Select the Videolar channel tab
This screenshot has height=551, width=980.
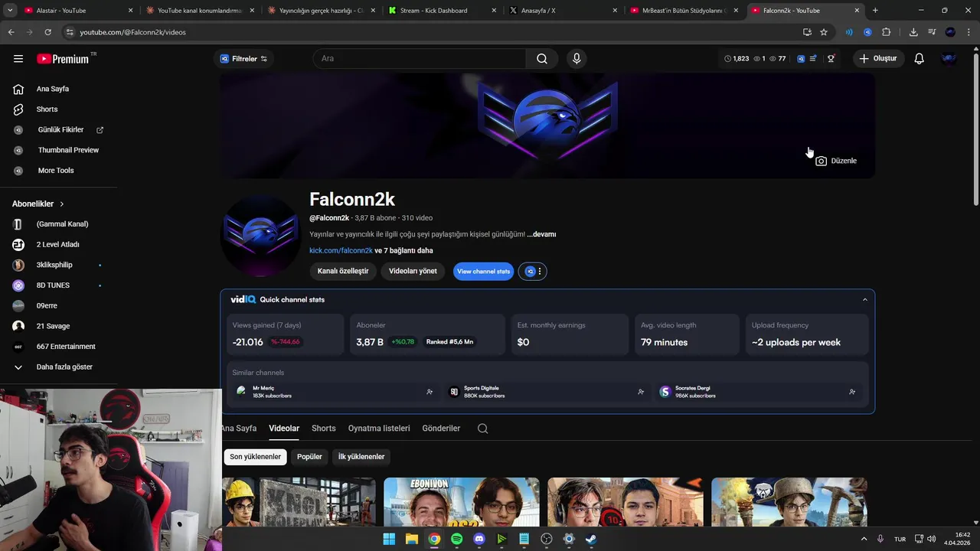pos(284,429)
